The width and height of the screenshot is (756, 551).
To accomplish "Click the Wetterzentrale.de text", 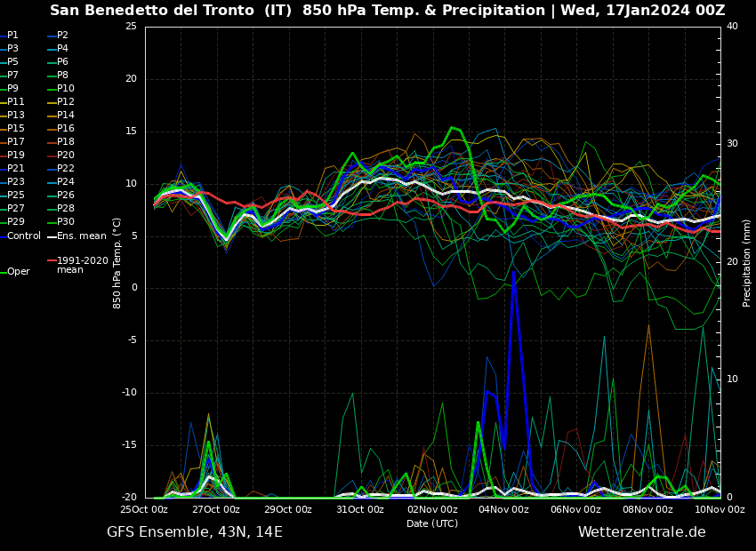I will pyautogui.click(x=641, y=532).
